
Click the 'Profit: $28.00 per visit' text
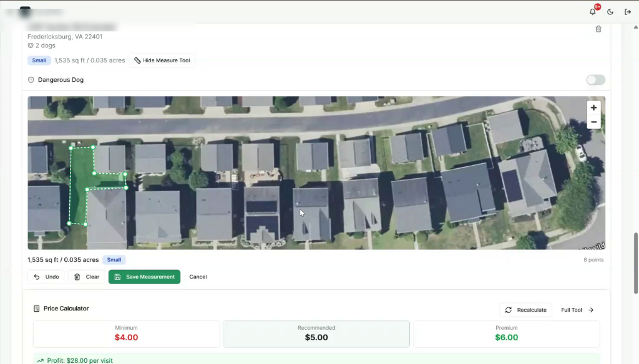(x=80, y=360)
